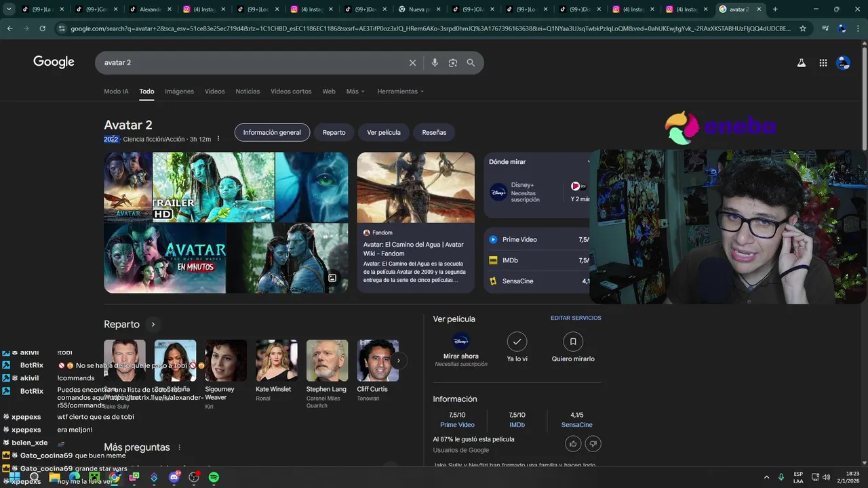Click the magnifier search submit icon

(x=471, y=62)
